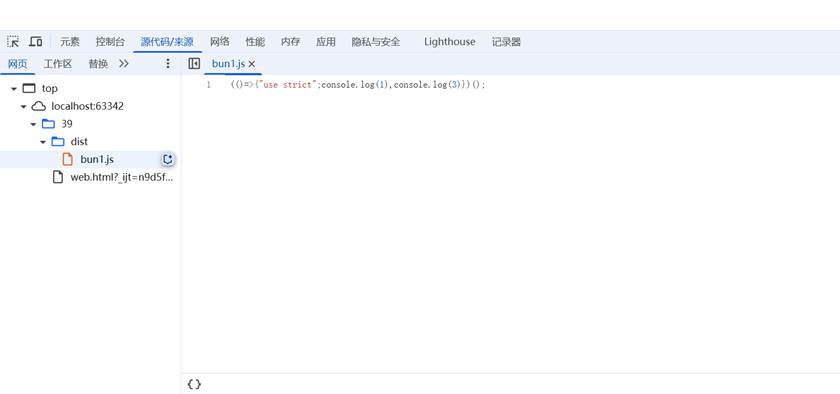Image resolution: width=840 pixels, height=394 pixels.
Task: Click line number 1 in the gutter
Action: pyautogui.click(x=208, y=85)
